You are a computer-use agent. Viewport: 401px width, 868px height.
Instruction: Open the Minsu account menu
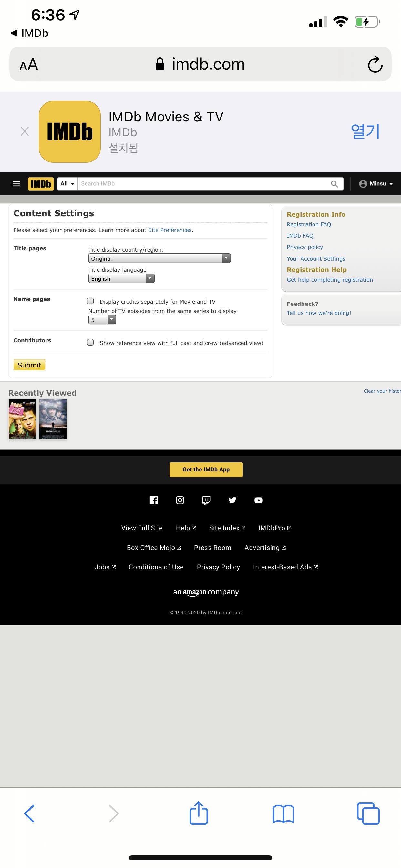click(376, 184)
